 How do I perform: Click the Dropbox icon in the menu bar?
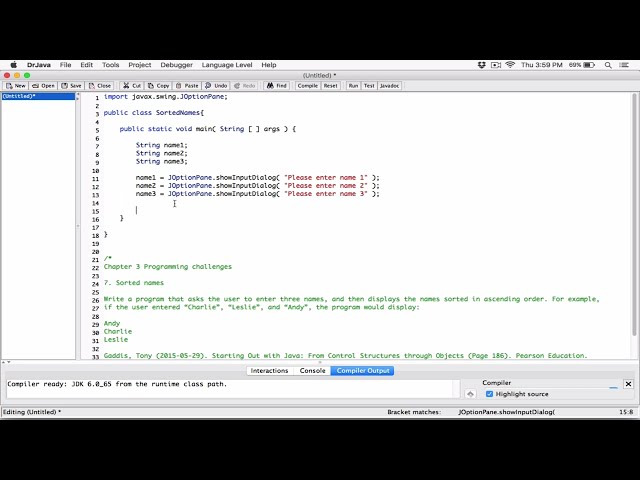pos(482,65)
